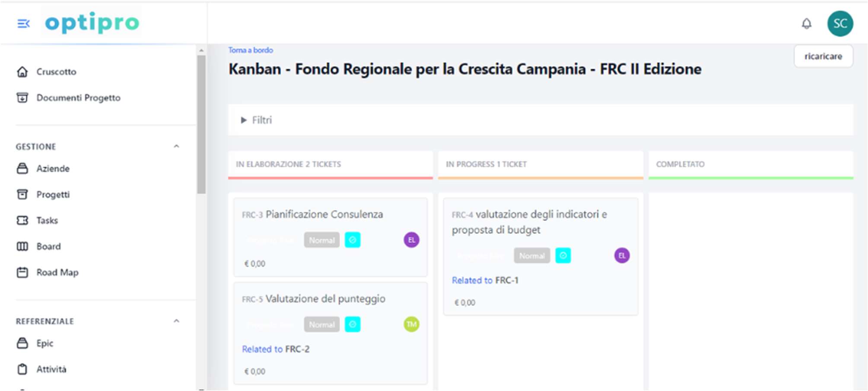Viewport: 868px width, 391px height.
Task: Click the Road Map calendar icon
Action: (22, 272)
